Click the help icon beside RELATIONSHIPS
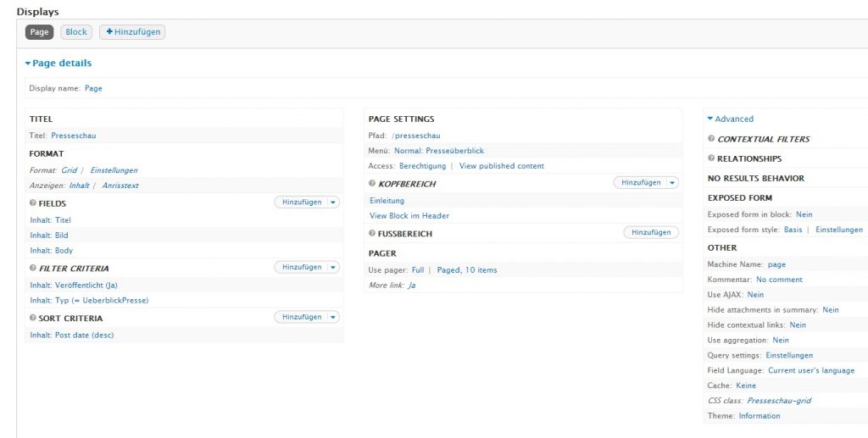Screen dimensions: 868x438 (711, 158)
